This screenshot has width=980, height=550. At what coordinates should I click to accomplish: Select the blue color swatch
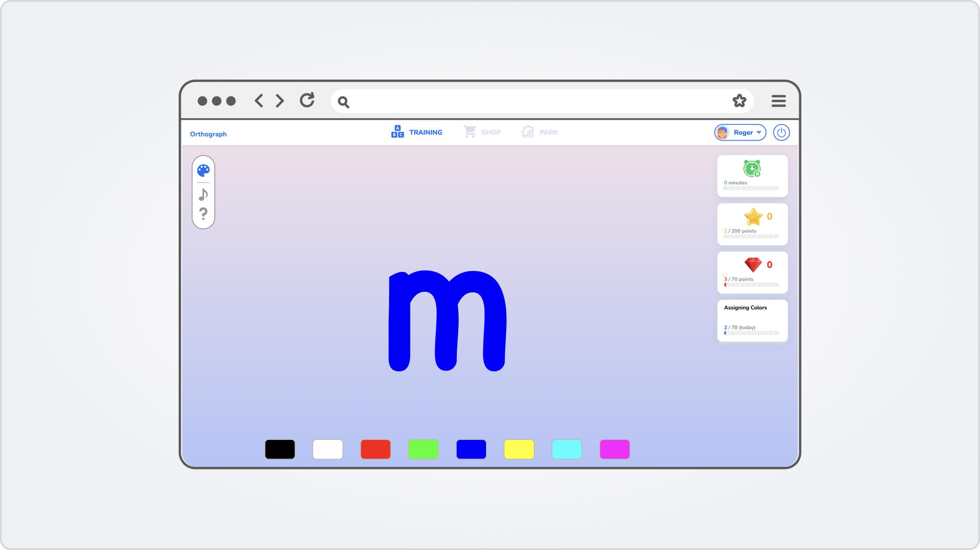click(471, 449)
